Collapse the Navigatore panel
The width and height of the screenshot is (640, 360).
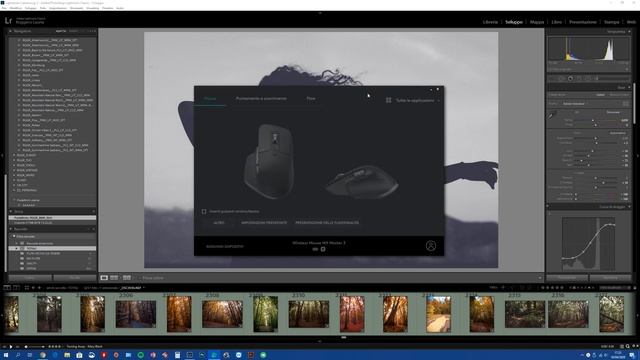(x=11, y=31)
